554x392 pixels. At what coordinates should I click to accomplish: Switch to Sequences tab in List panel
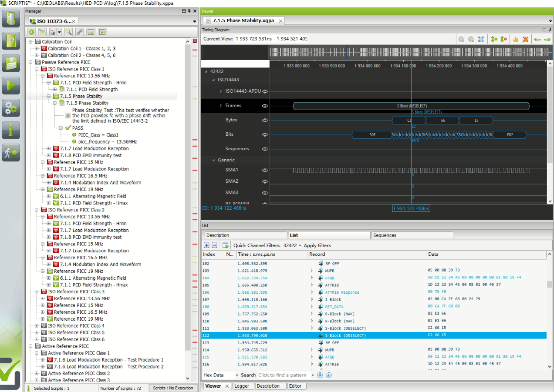[385, 235]
